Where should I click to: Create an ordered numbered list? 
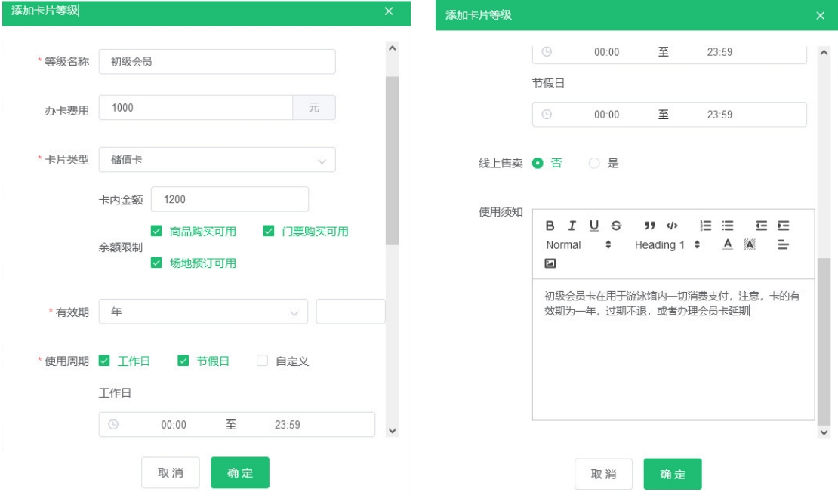tap(706, 226)
